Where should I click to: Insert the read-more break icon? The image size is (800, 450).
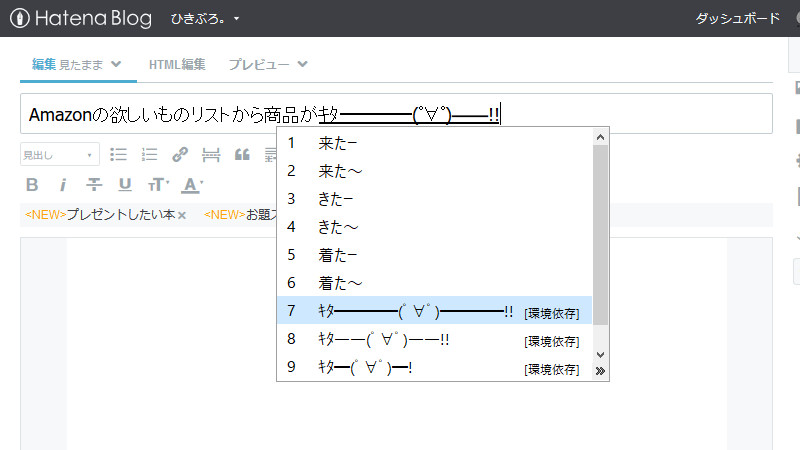(211, 155)
